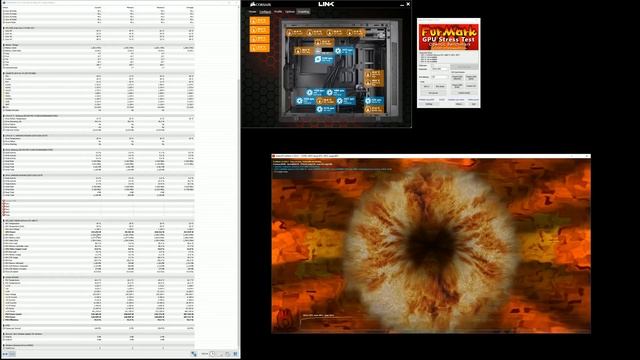Click the network icon in HWiNFO toolbar
The image size is (640, 360).
194,354
